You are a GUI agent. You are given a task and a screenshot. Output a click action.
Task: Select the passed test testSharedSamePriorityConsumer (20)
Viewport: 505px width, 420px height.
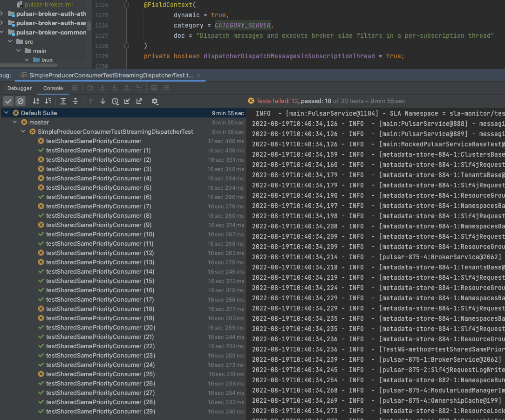tap(101, 328)
